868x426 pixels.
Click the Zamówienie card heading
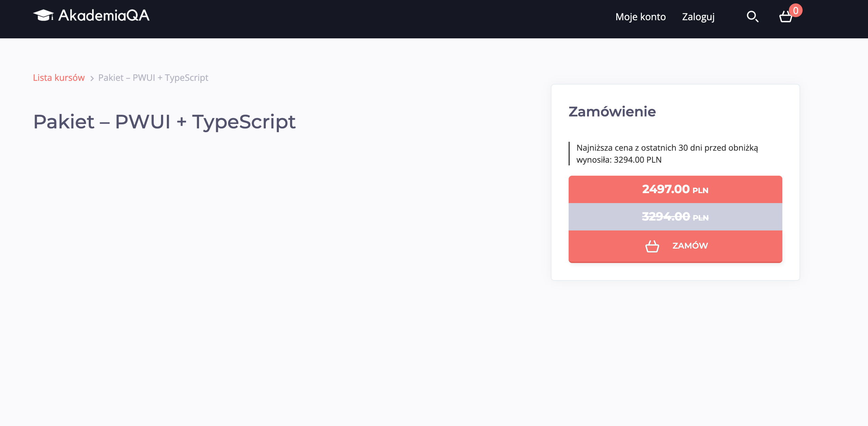[x=612, y=112]
